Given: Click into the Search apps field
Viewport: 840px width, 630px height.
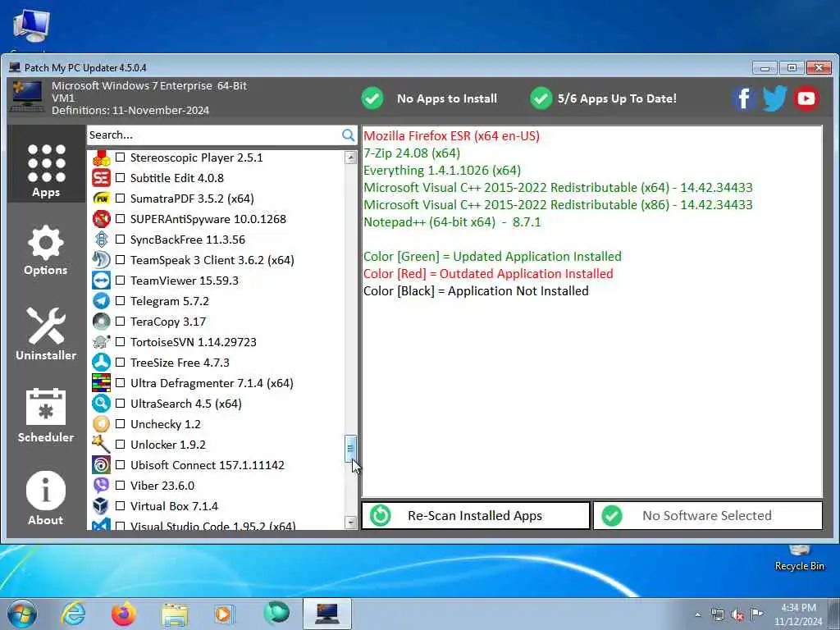Looking at the screenshot, I should 214,135.
